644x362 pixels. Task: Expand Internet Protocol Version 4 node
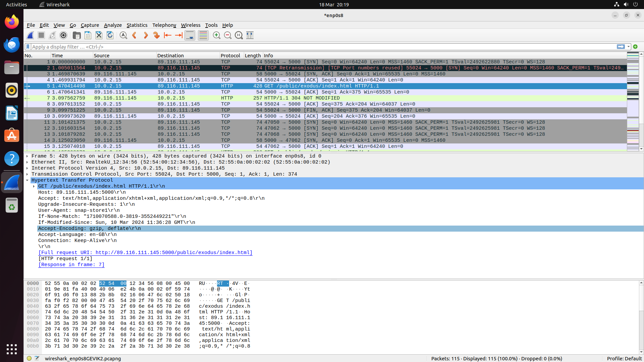point(27,168)
